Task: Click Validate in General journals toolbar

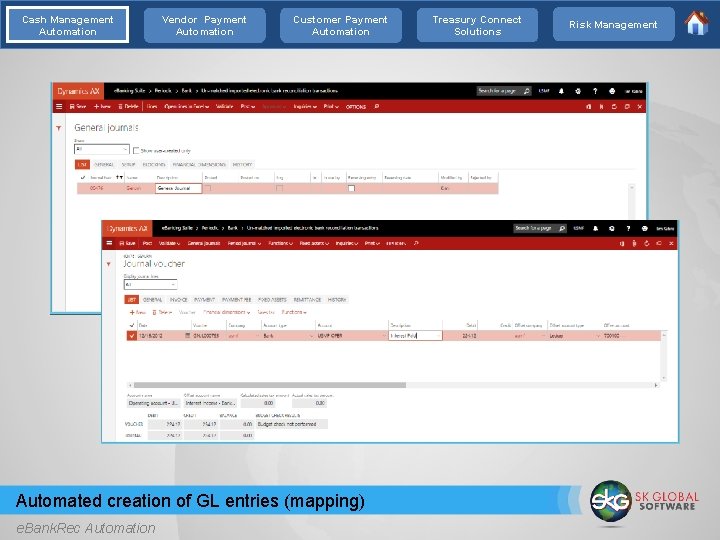Action: (x=225, y=107)
